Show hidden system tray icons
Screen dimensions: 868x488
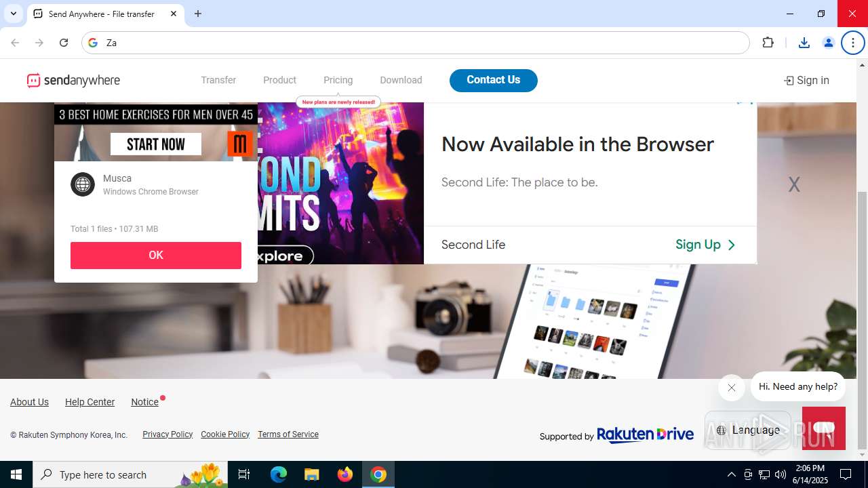(731, 474)
